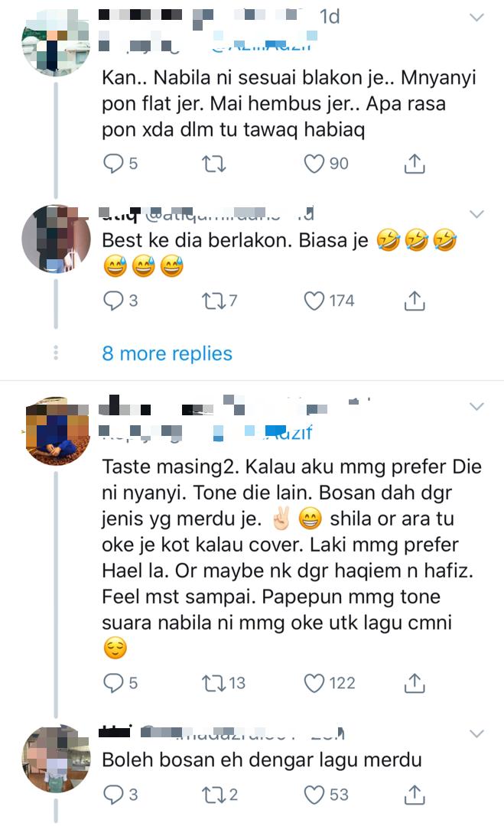Viewport: 504px width, 826px height.
Task: Share the 'Kan.. Nabila' tweet
Action: pos(414,163)
